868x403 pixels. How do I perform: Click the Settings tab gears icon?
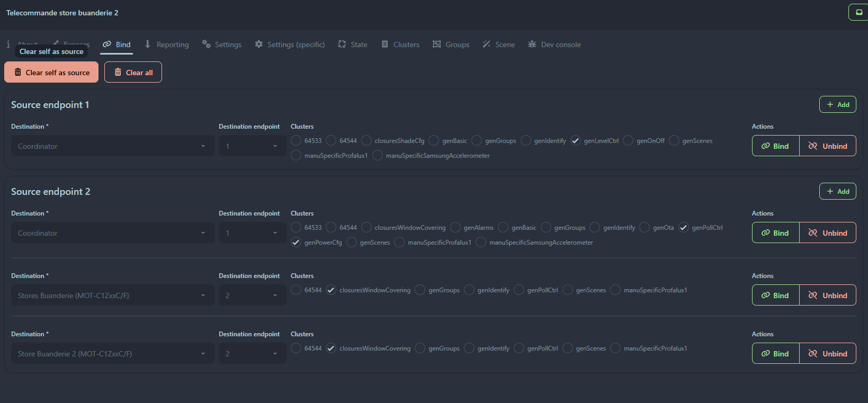click(x=206, y=44)
